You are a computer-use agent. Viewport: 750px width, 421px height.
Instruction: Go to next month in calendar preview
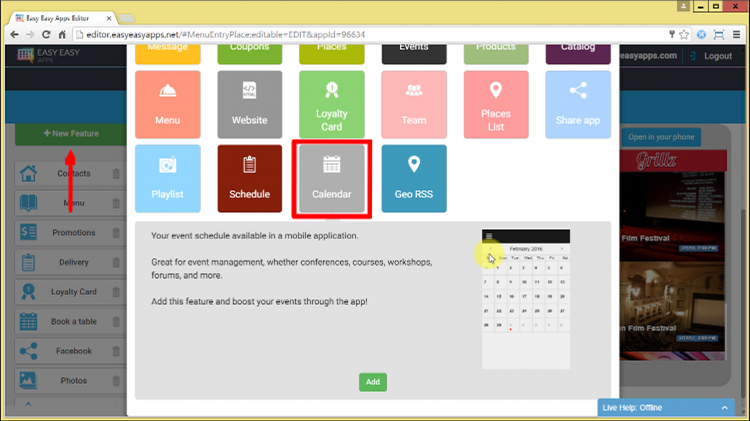pos(562,249)
